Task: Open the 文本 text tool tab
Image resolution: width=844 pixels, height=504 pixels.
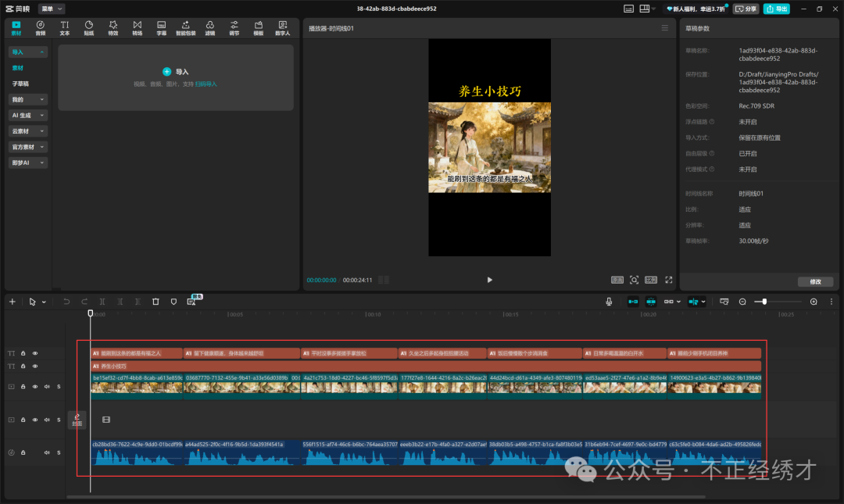Action: 65,28
